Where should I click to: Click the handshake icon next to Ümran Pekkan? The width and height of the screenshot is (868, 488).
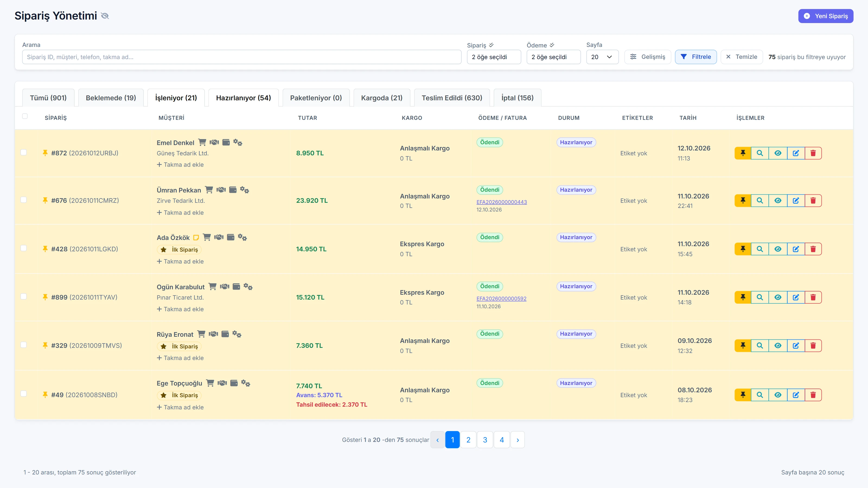point(221,190)
